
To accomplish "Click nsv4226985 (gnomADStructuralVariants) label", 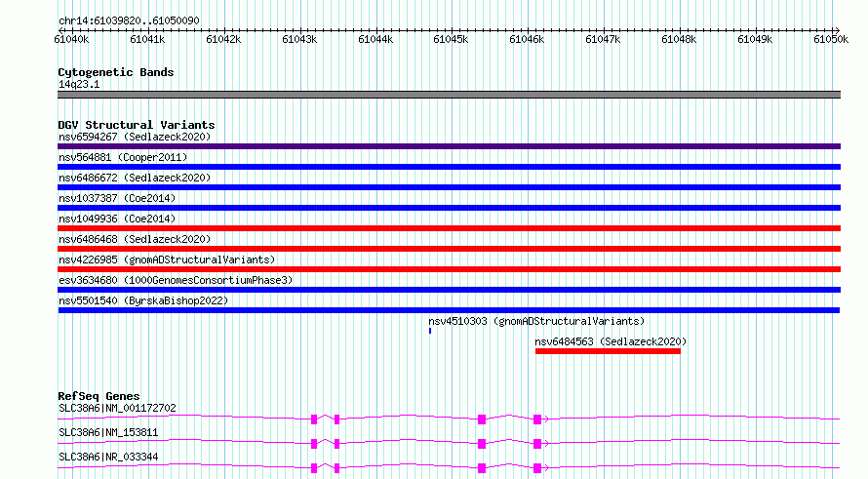I will click(x=167, y=259).
